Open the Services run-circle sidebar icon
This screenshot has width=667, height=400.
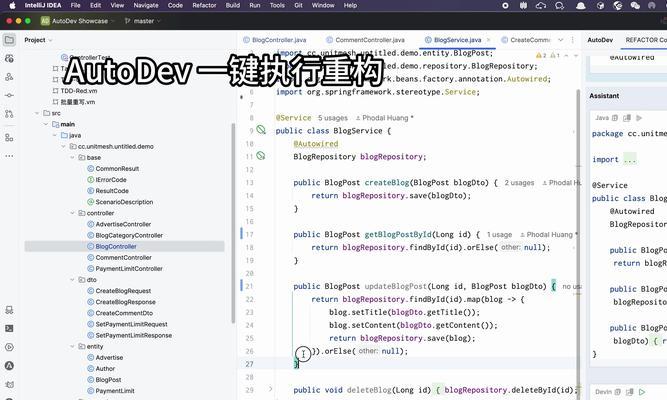(x=9, y=347)
